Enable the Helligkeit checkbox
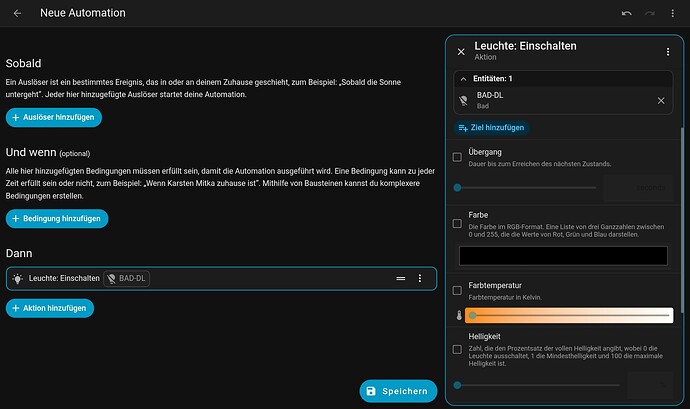 (x=457, y=350)
